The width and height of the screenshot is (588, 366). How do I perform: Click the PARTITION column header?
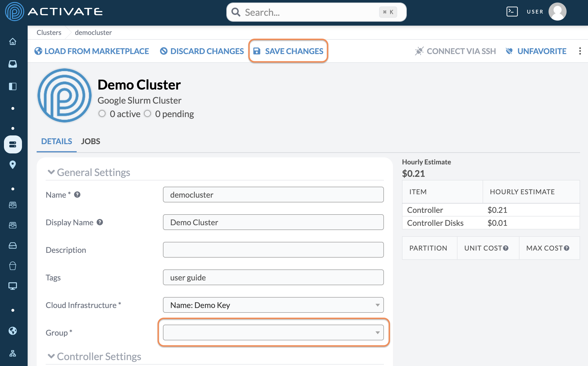coord(430,248)
